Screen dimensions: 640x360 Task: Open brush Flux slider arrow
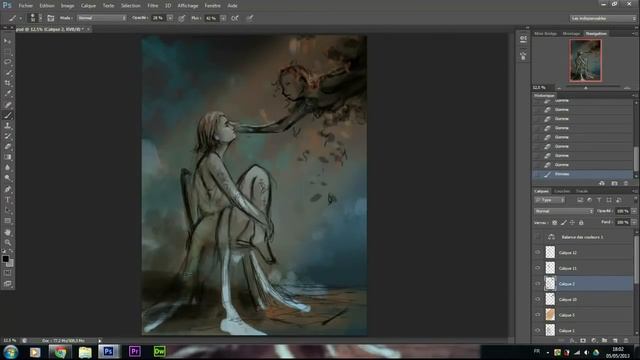point(223,18)
